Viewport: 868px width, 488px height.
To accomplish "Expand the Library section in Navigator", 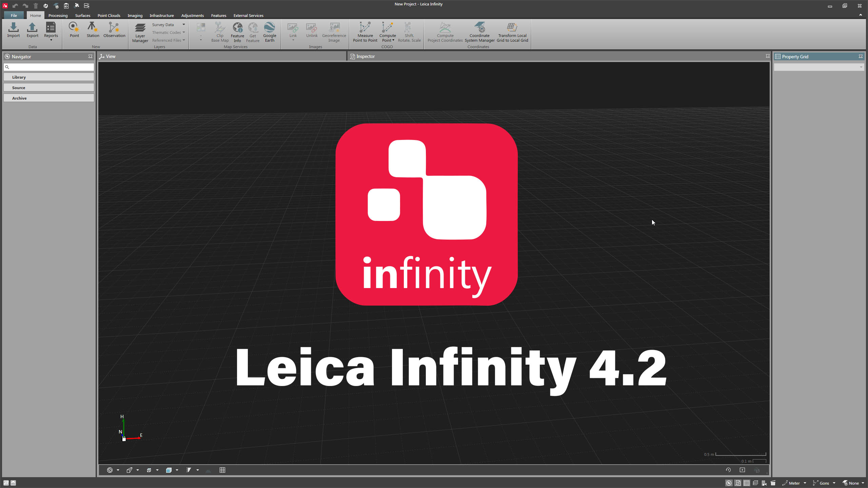I will (49, 77).
